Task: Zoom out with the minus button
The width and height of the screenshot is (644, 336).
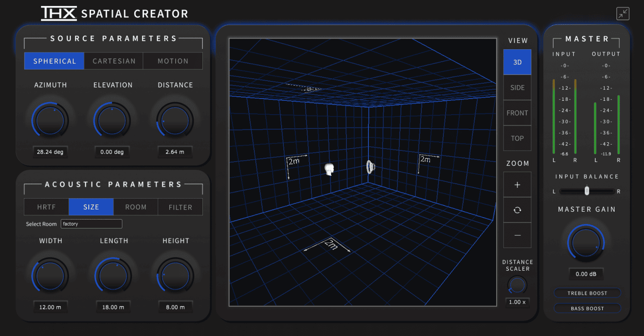Action: tap(517, 235)
